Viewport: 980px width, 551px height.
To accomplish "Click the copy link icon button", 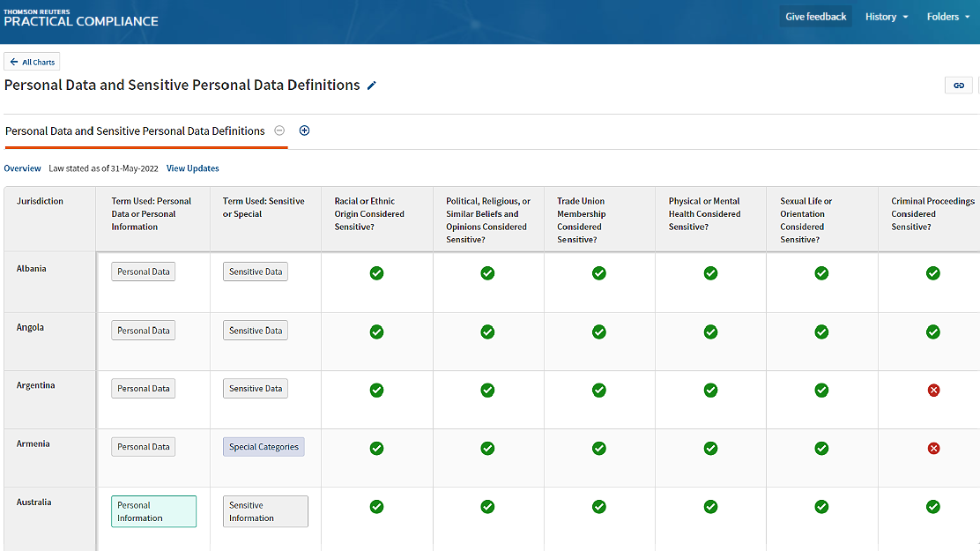I will (958, 86).
